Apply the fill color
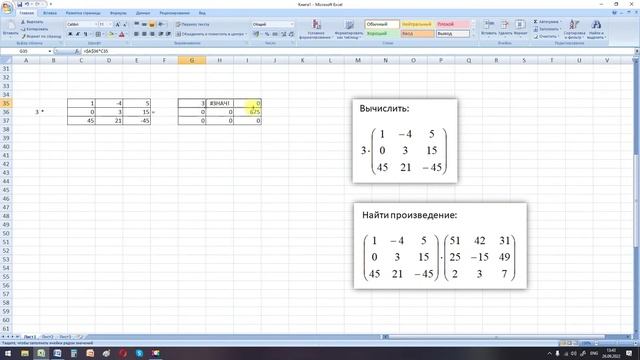 (110, 34)
